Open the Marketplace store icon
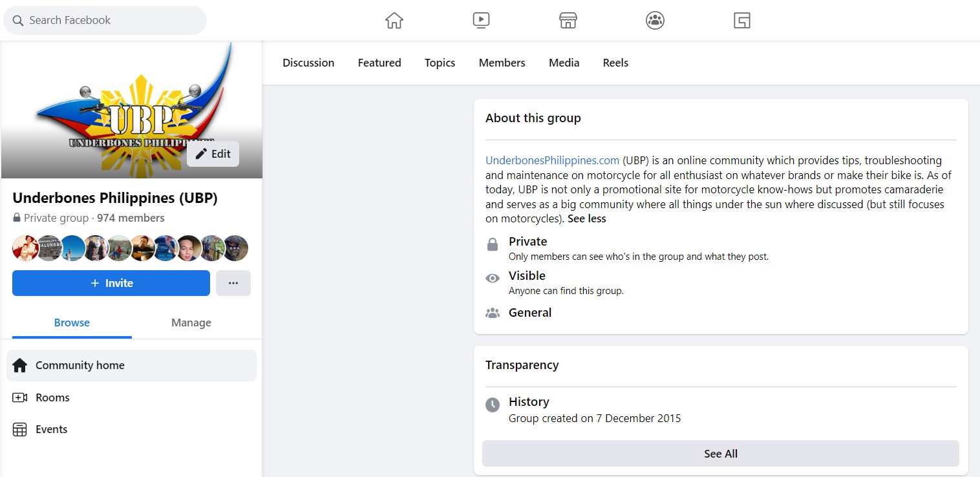 tap(568, 21)
